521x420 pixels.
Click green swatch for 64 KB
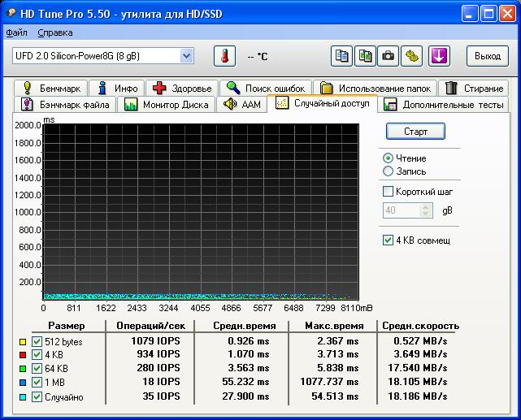[23, 369]
